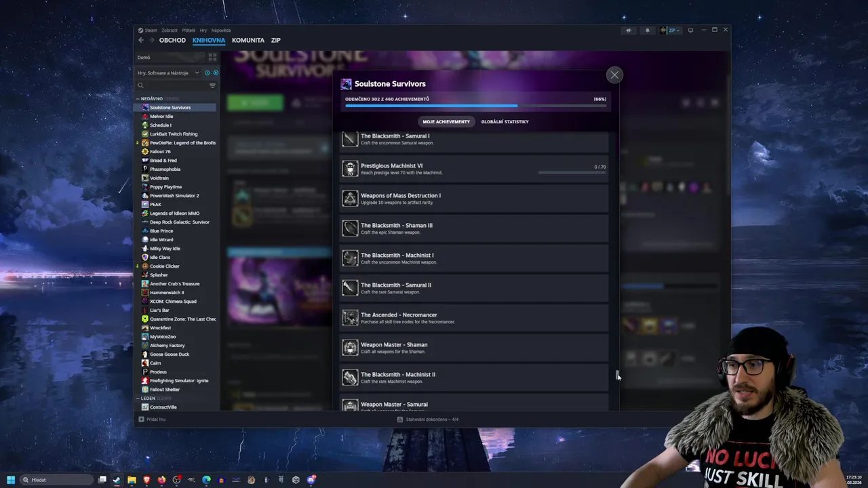Click Prestigious Machinist VI achievement icon
Image resolution: width=868 pixels, height=488 pixels.
pos(350,169)
